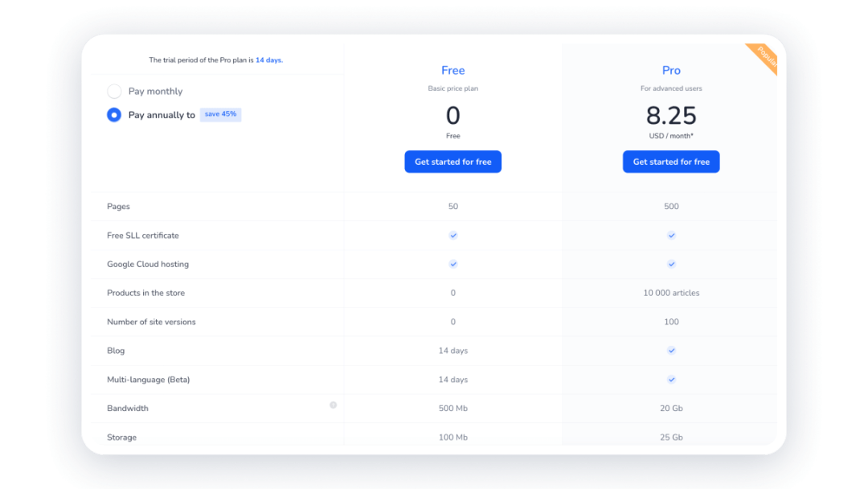Click the Multi-language checkmark under Pro
Image resolution: width=868 pixels, height=489 pixels.
coord(671,379)
